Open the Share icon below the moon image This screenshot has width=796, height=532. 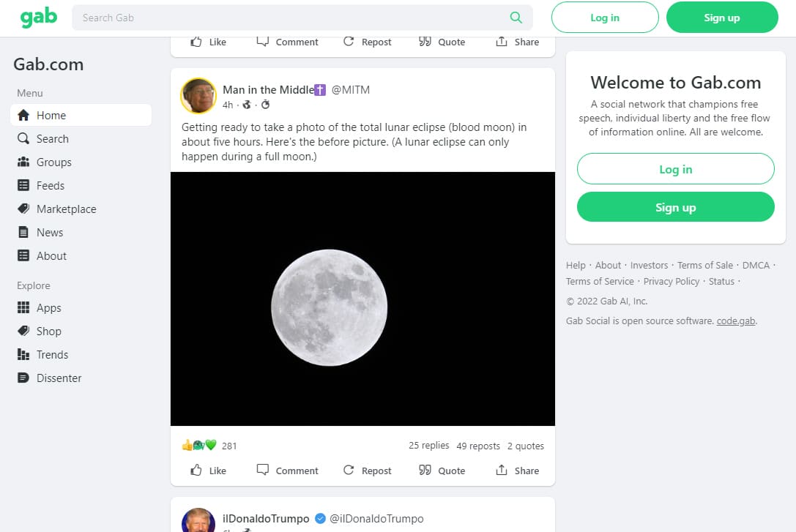(500, 470)
